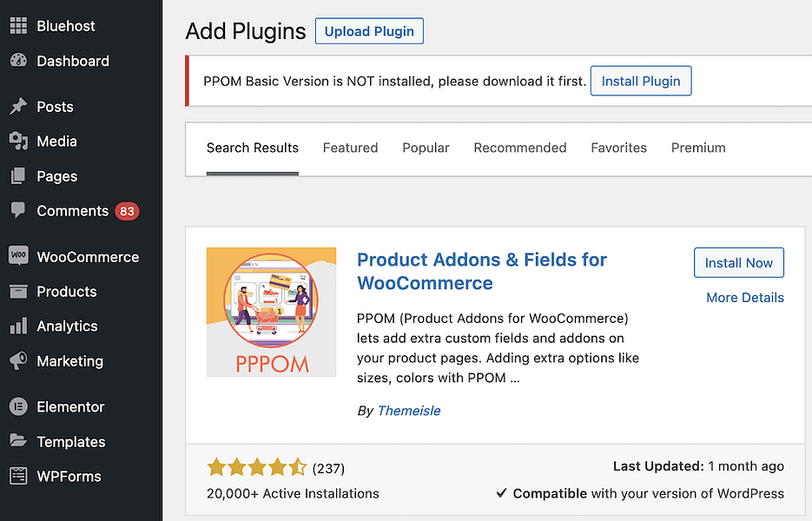Open the Marketing megaphone icon
This screenshot has height=521, width=812.
[19, 361]
